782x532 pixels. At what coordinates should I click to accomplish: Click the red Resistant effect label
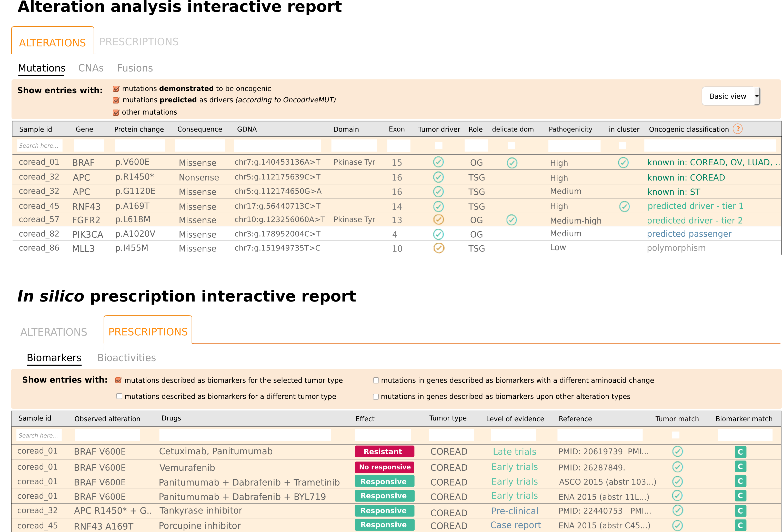coord(384,451)
